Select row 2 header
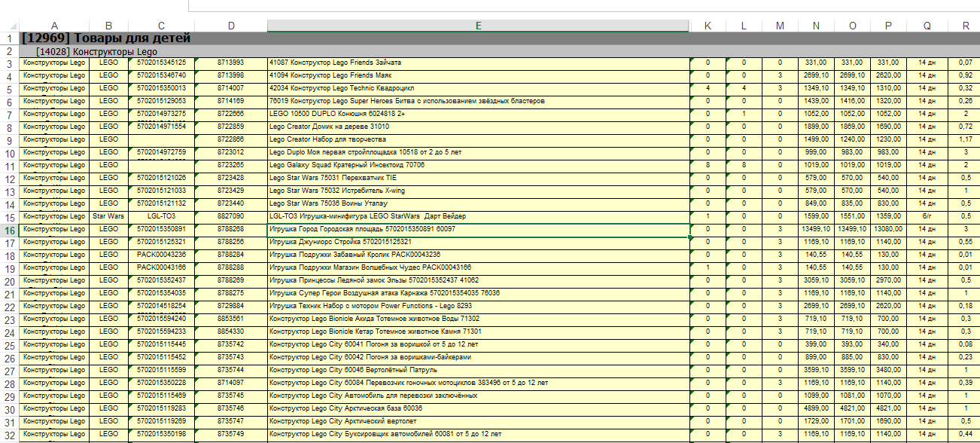Viewport: 980px width, 443px height. pos(9,51)
